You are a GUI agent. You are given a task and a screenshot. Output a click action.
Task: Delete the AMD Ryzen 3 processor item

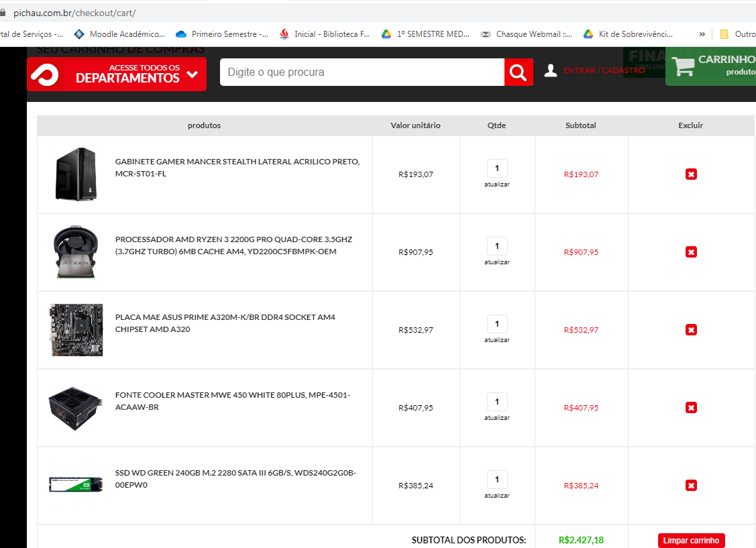tap(691, 252)
